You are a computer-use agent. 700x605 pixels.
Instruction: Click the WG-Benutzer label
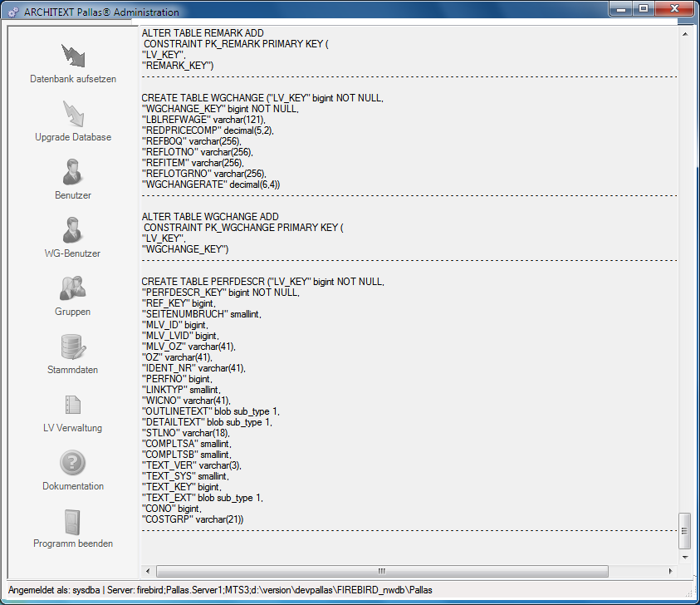[72, 253]
